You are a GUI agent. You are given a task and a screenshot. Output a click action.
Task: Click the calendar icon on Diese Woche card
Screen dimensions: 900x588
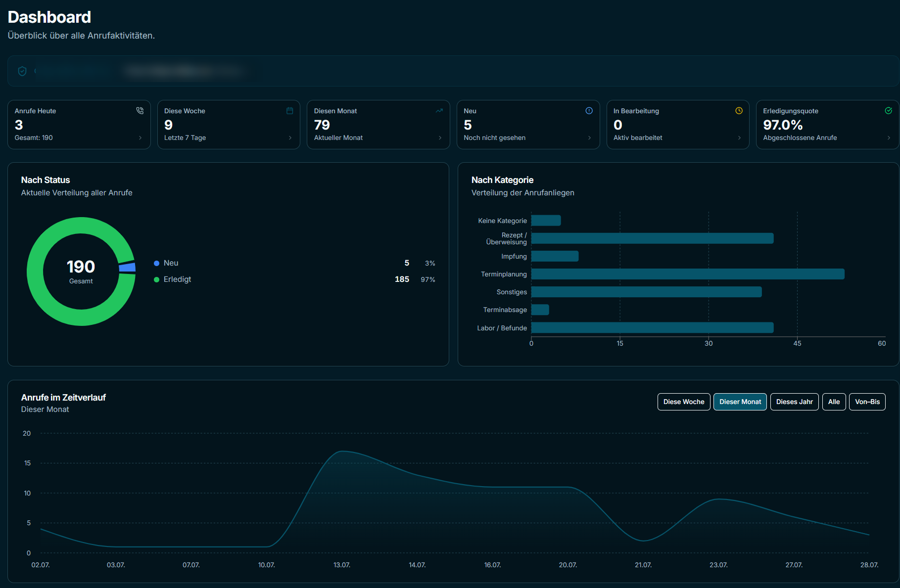click(290, 111)
